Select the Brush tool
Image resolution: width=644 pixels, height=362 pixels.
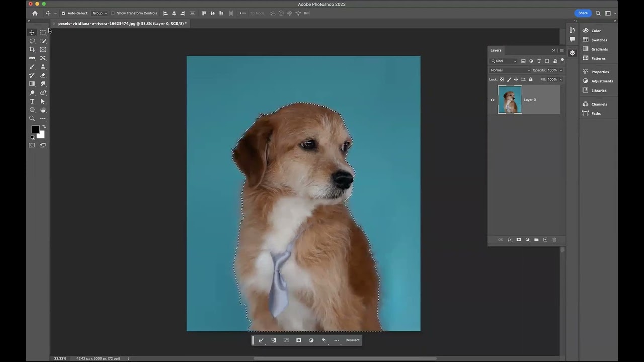tap(32, 66)
